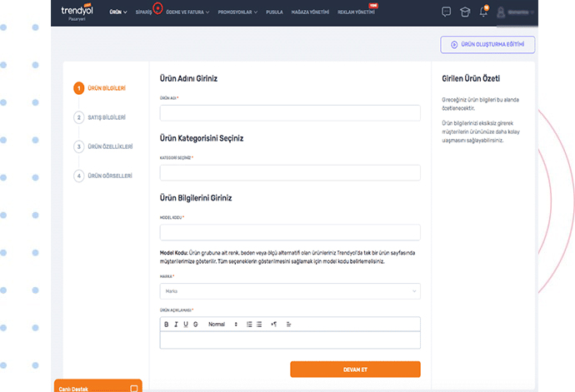The width and height of the screenshot is (575, 392).
Task: Open the Pusula menu item
Action: pyautogui.click(x=274, y=12)
